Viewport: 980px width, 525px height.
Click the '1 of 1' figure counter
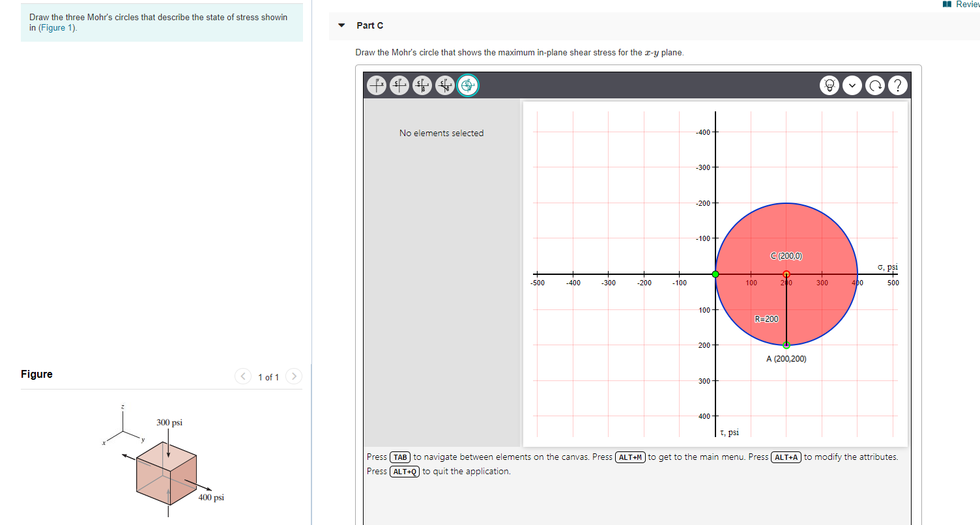point(268,377)
